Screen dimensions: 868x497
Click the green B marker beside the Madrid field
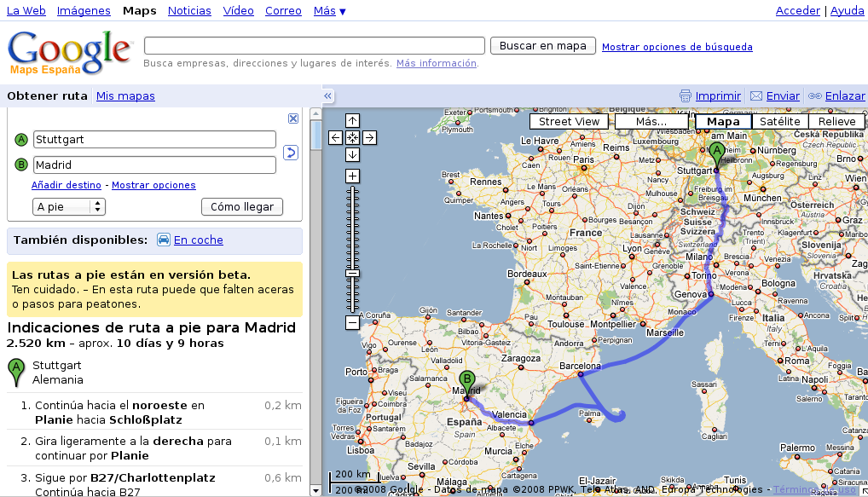click(x=21, y=165)
